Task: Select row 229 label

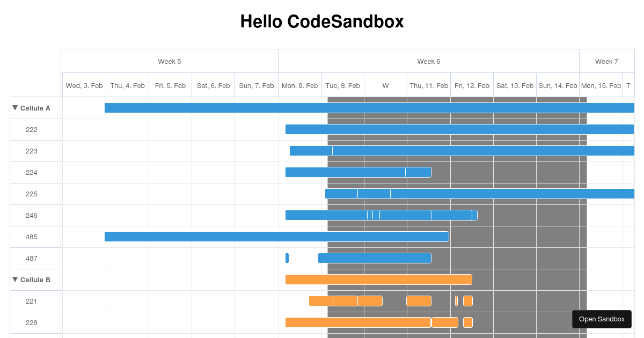Action: coord(32,322)
